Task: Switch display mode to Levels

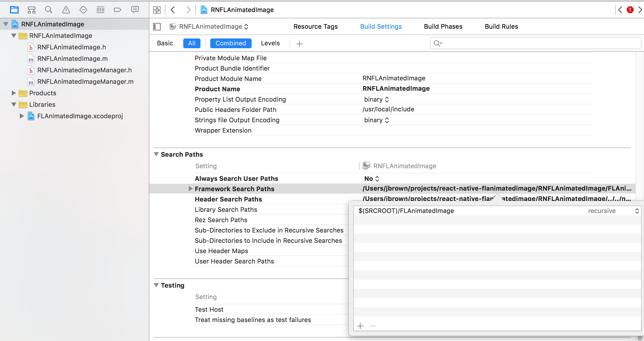Action: click(x=270, y=43)
